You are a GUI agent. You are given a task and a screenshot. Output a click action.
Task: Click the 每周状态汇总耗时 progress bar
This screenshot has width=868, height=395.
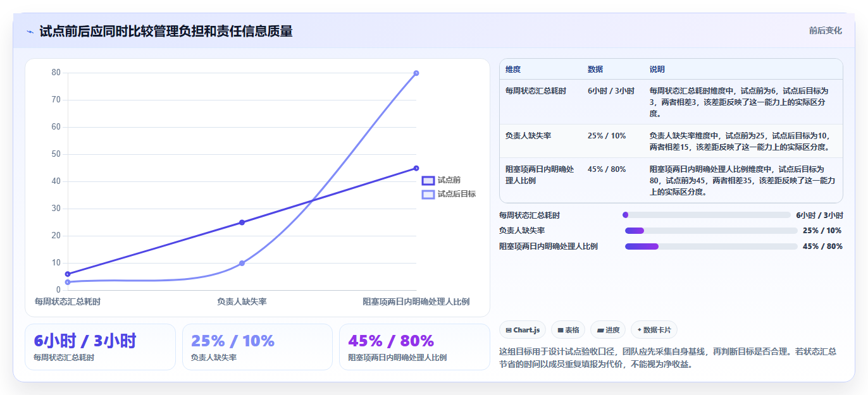click(x=707, y=215)
